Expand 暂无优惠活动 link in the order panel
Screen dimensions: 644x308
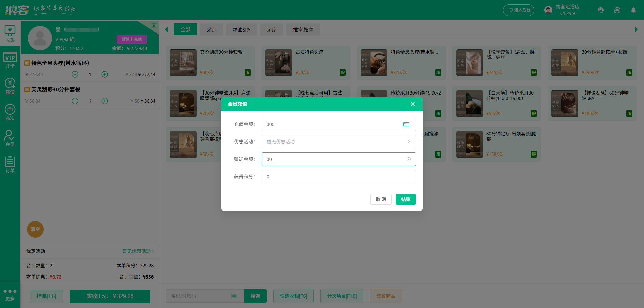[138, 251]
